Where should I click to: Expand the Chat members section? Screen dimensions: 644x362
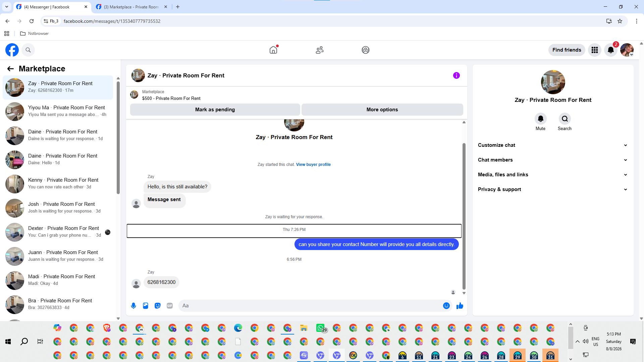(x=553, y=160)
